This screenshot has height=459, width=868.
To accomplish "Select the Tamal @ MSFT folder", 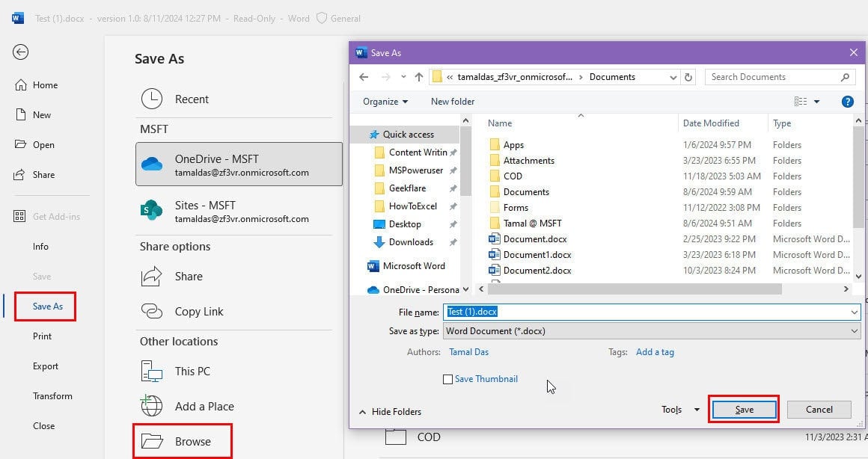I will click(525, 224).
